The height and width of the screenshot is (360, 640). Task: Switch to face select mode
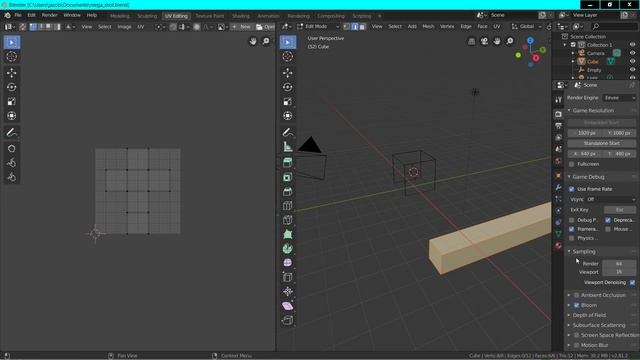pyautogui.click(x=362, y=27)
